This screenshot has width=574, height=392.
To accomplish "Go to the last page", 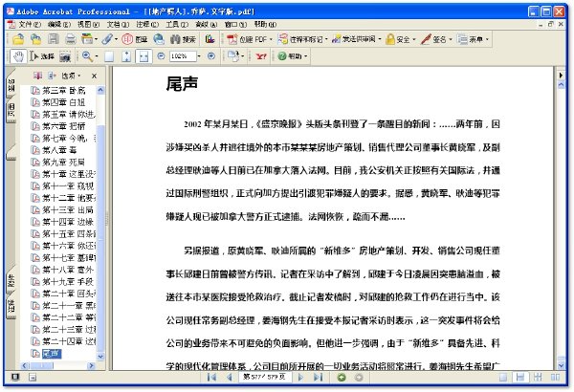I will tap(319, 377).
